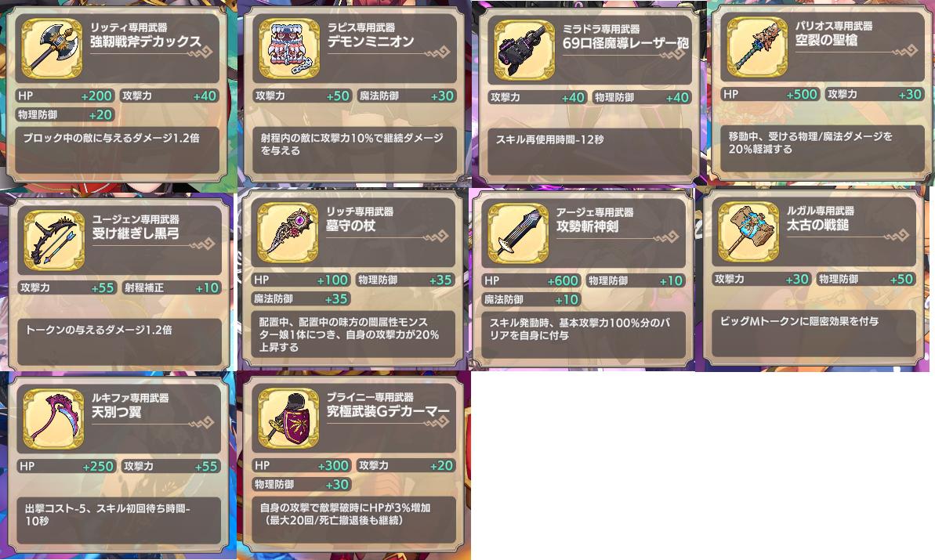Viewport: 935px width, 560px height.
Task: Select the 空裂の聖槍 spear icon
Action: tap(757, 47)
